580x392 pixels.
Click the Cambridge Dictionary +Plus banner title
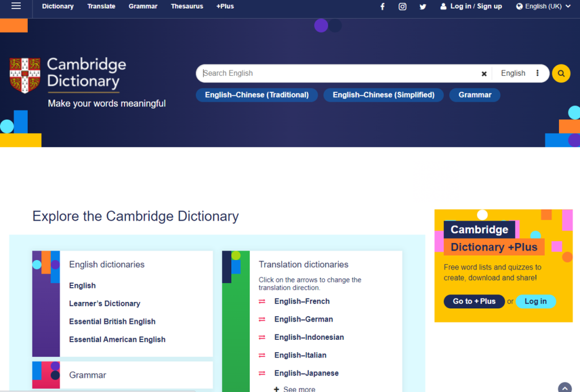click(x=494, y=238)
